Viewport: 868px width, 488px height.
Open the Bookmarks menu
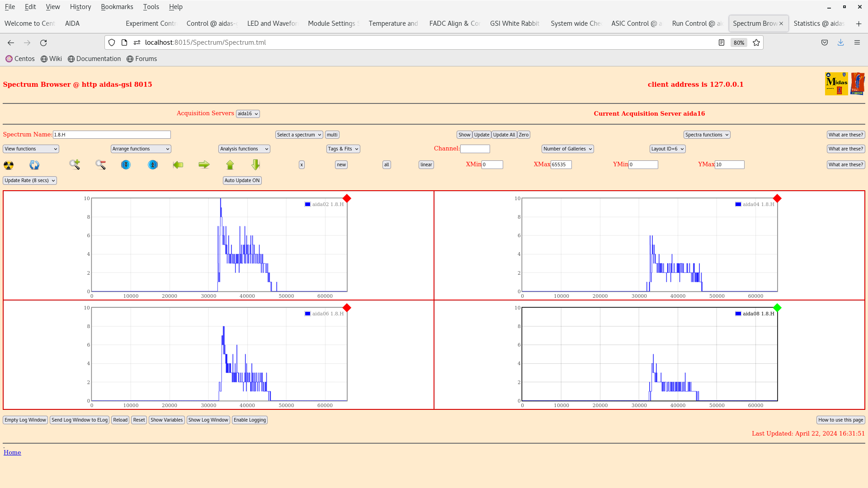[x=117, y=7]
